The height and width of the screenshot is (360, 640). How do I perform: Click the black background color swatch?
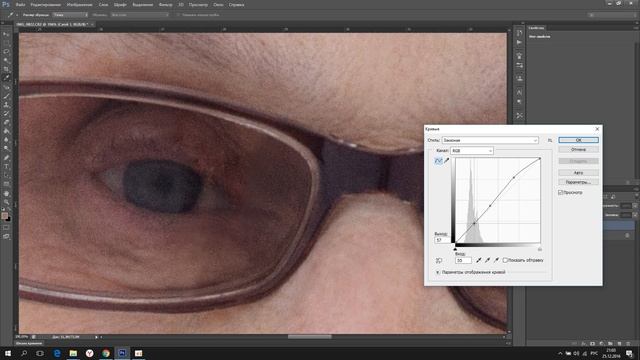tap(9, 219)
